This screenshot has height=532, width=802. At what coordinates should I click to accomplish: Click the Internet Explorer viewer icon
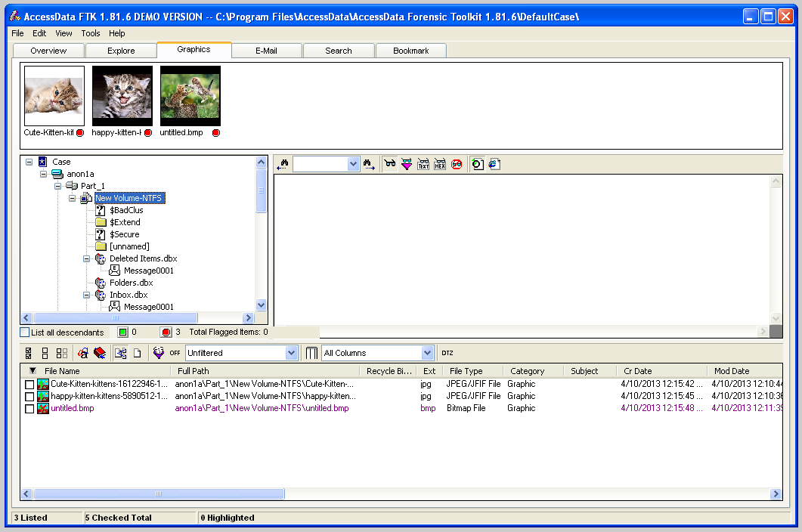pyautogui.click(x=494, y=164)
